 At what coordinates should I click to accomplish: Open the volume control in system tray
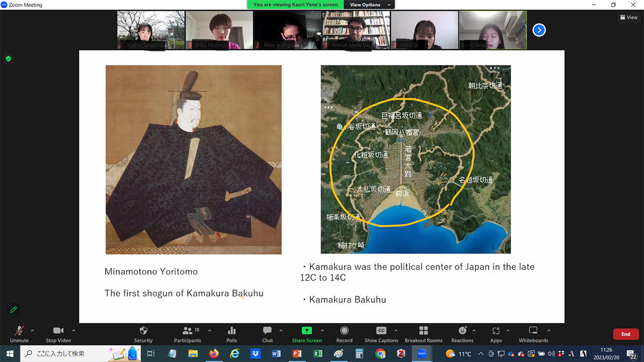pos(551,354)
